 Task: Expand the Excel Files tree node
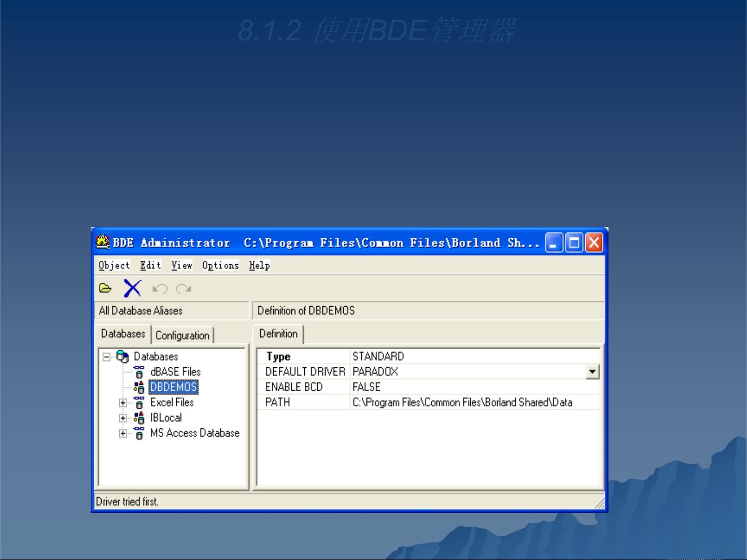pyautogui.click(x=123, y=403)
